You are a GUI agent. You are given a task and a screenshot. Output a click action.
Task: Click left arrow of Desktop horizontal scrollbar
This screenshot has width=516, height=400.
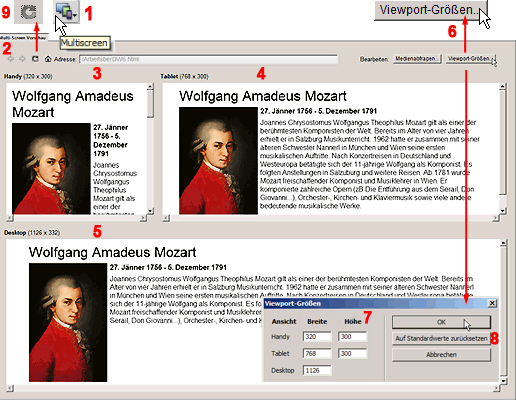(10, 388)
